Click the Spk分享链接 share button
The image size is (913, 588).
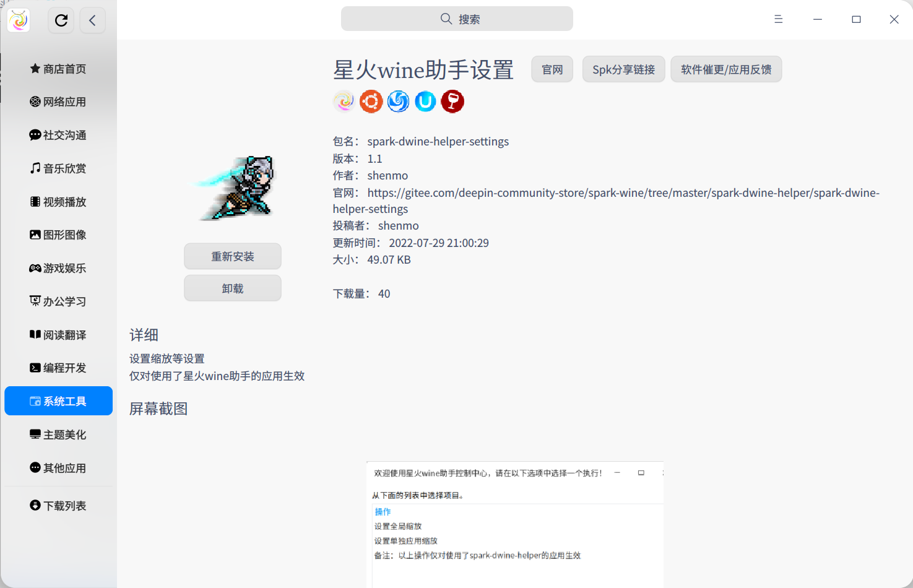pos(623,69)
